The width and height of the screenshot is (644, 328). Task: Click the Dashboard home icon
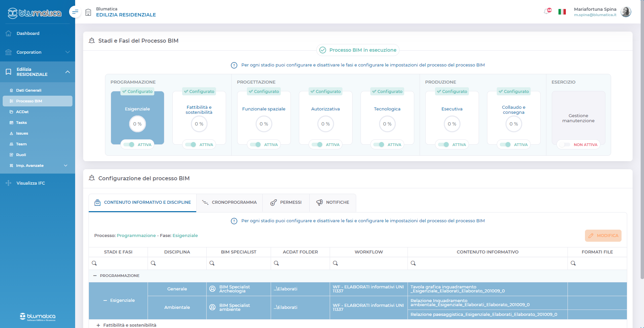(x=9, y=33)
